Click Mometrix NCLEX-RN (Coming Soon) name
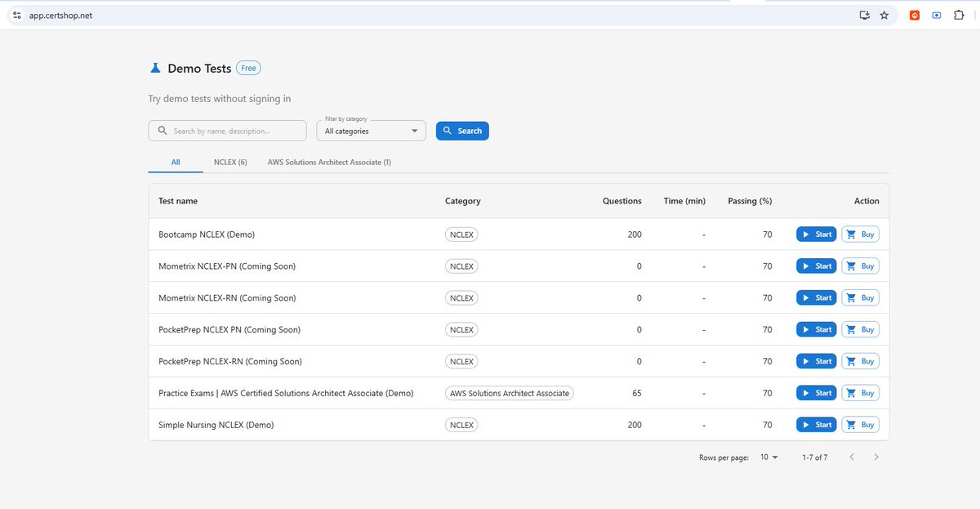 pyautogui.click(x=227, y=298)
